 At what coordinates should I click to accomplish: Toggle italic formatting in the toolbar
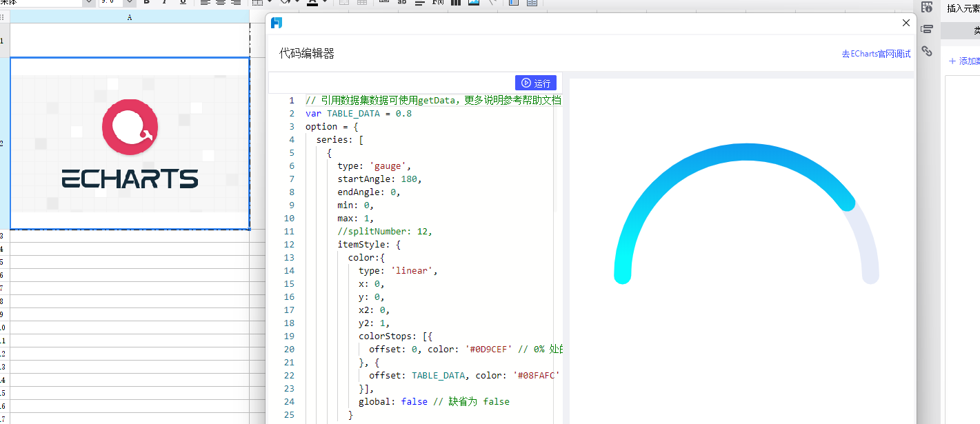(x=164, y=2)
